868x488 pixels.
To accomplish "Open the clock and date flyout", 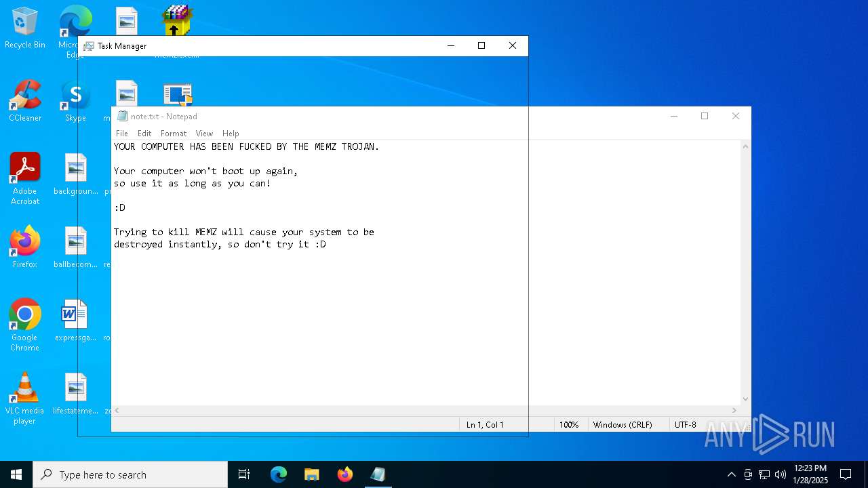I will coord(810,474).
